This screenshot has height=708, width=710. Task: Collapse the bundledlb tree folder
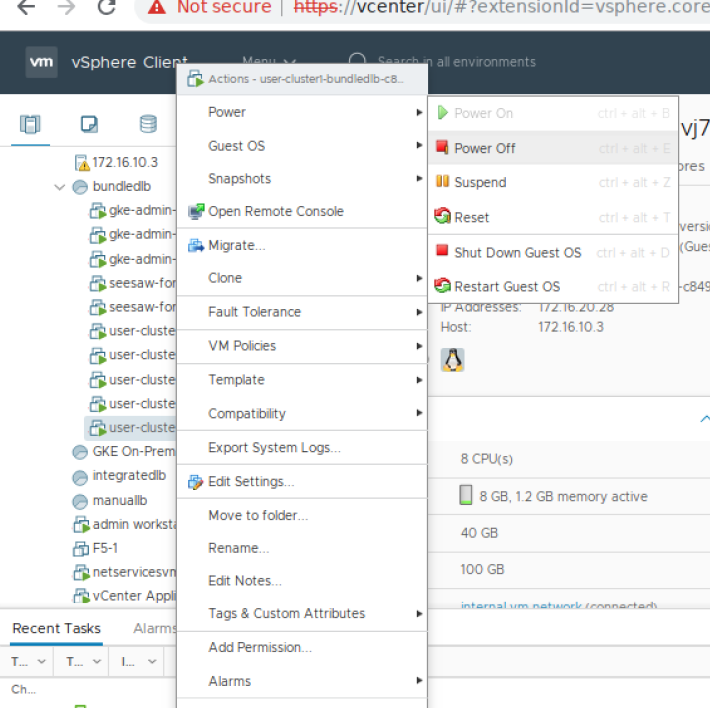(x=61, y=187)
